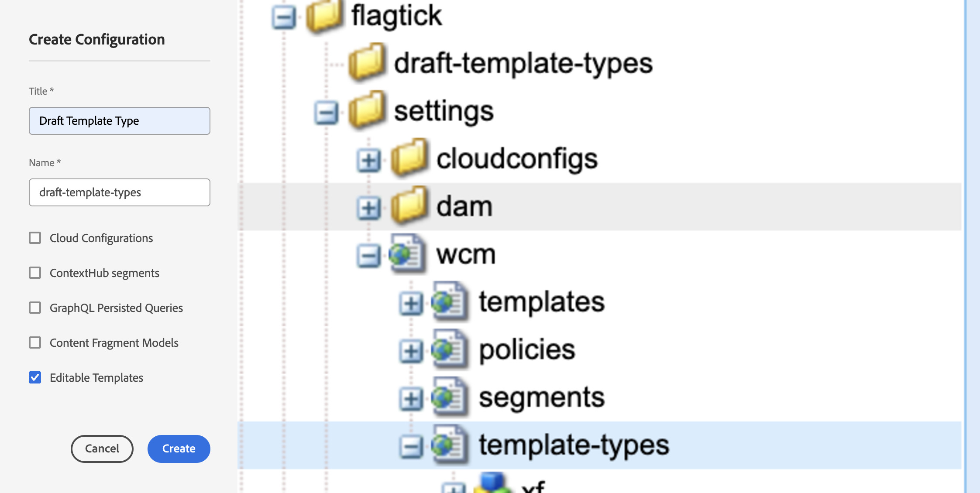The image size is (980, 493).
Task: Click the draft-template-types folder icon
Action: pos(367,63)
